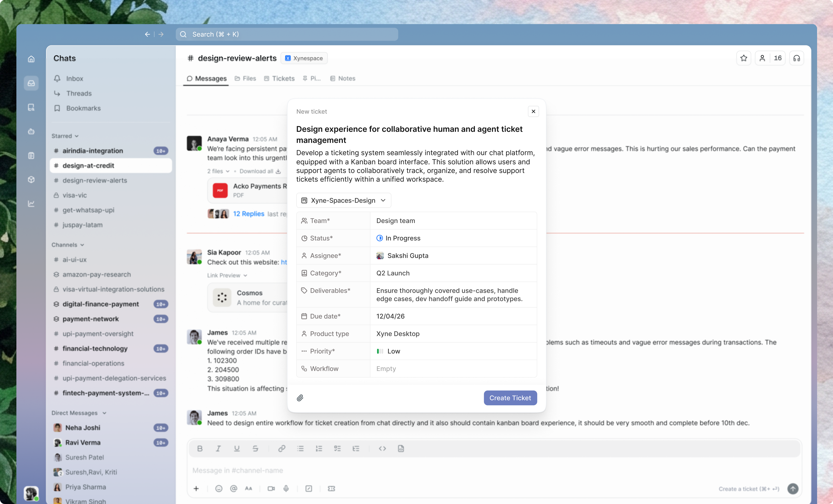Switch to the Files tab

(x=245, y=78)
